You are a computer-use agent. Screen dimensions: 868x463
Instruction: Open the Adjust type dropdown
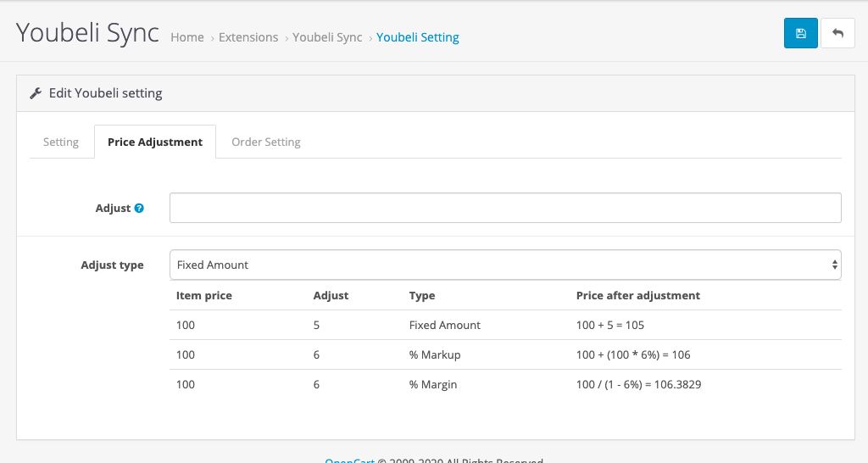505,265
